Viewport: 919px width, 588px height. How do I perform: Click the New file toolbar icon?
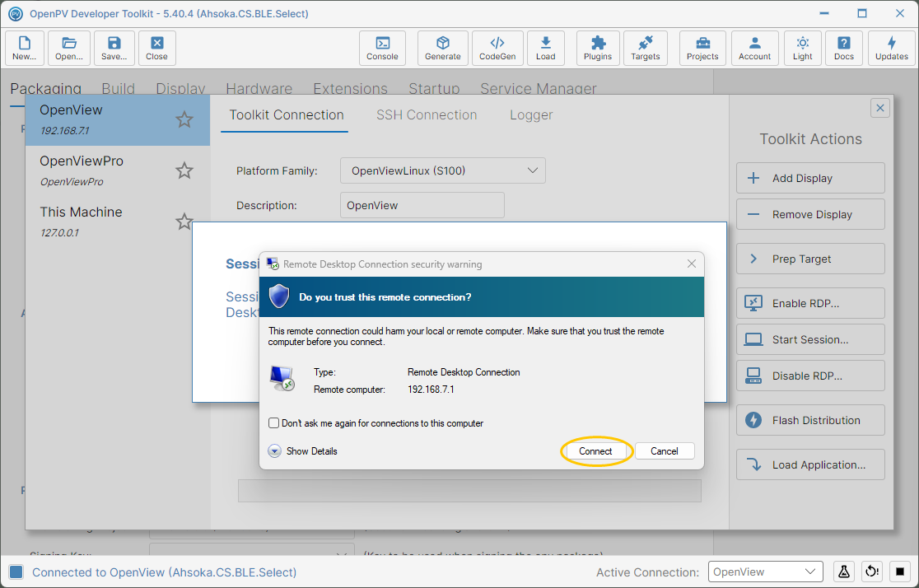coord(25,48)
